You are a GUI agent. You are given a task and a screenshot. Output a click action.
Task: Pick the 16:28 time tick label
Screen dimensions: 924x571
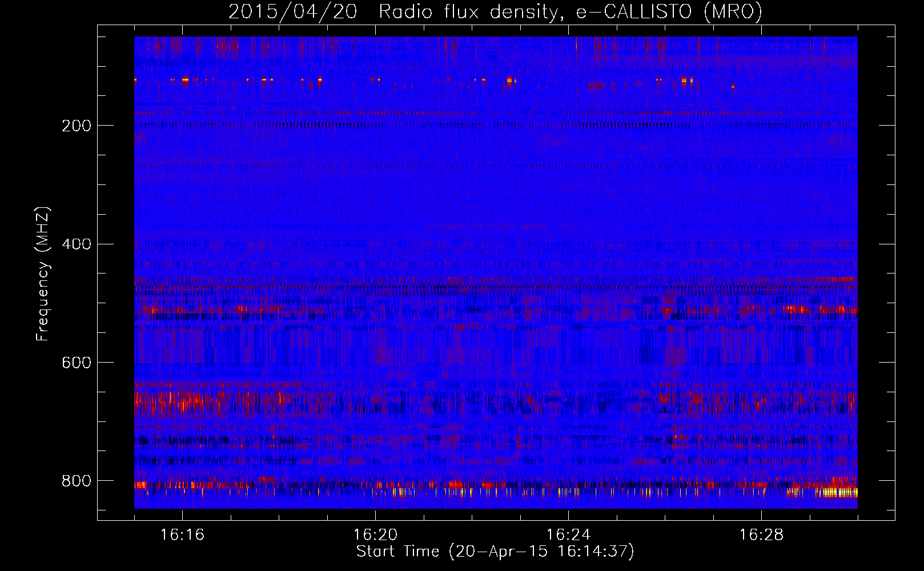pos(762,535)
